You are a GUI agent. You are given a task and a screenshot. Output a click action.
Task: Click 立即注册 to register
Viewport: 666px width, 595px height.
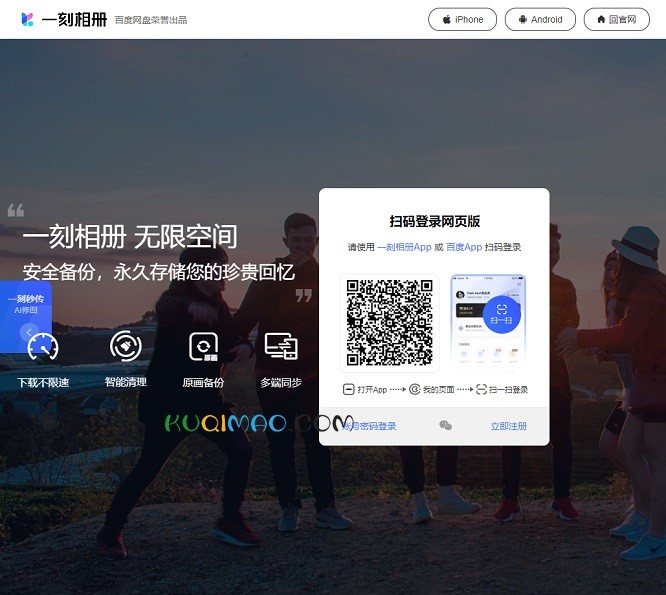508,426
